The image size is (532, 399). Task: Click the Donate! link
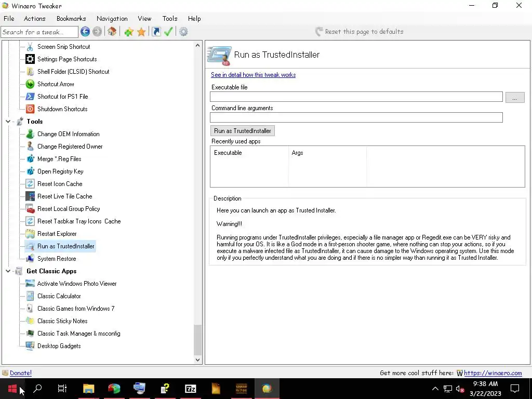[21, 373]
